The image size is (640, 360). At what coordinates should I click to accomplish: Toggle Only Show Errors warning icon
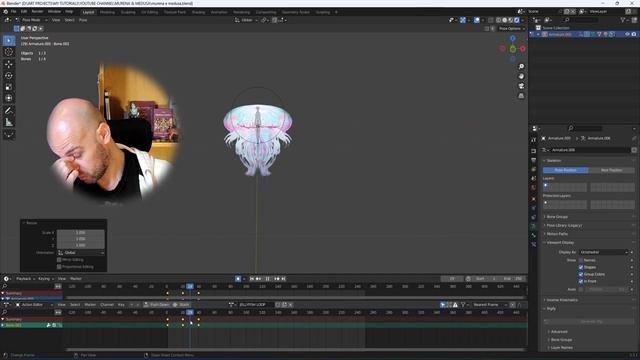pos(455,305)
